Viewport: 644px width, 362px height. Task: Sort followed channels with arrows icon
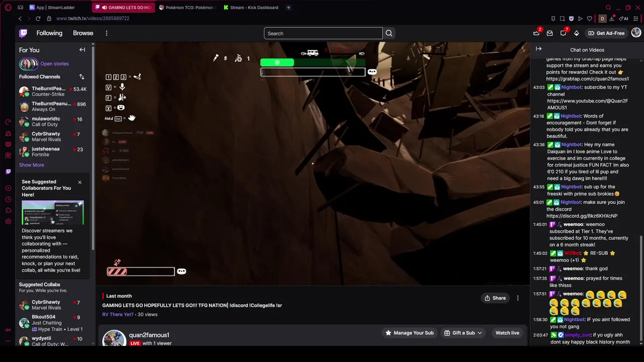(x=82, y=77)
